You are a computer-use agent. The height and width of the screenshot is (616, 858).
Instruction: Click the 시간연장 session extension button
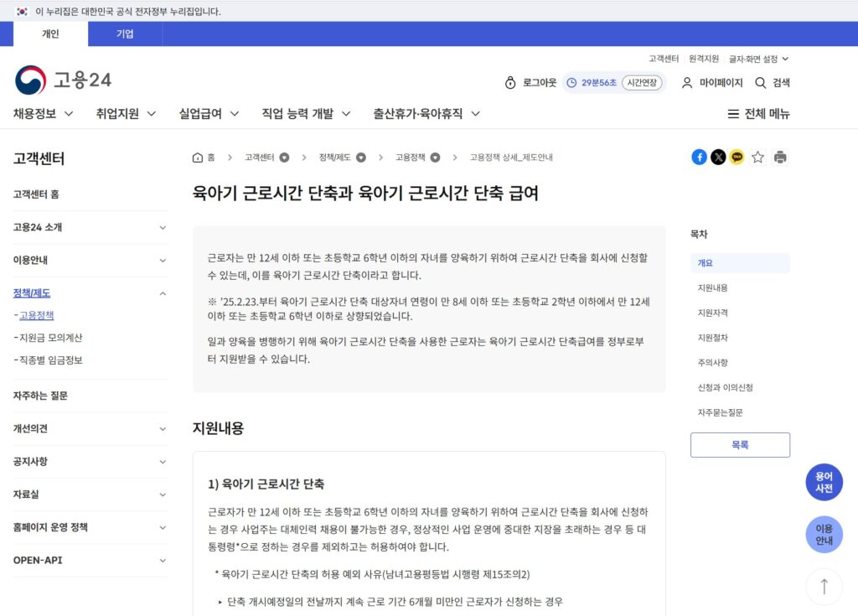[x=640, y=83]
